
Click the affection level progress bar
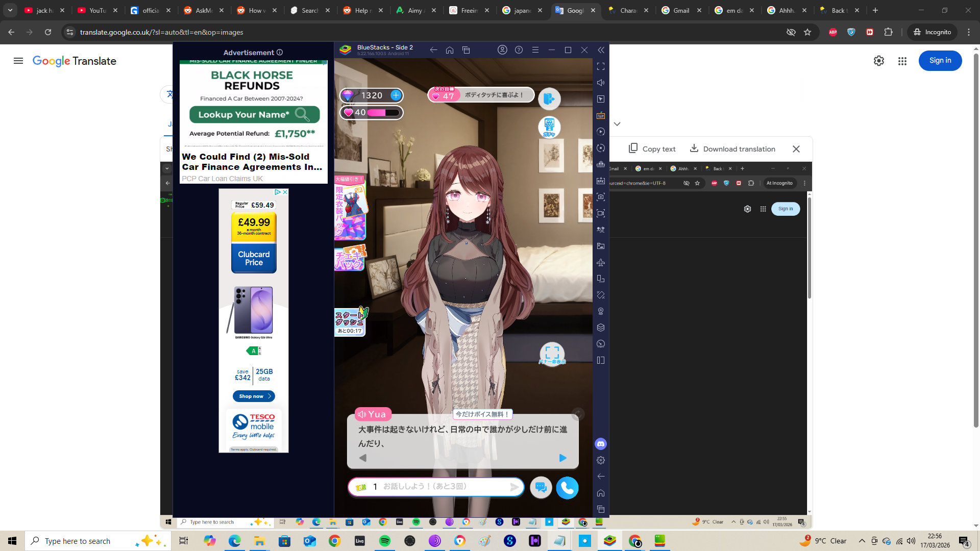383,113
